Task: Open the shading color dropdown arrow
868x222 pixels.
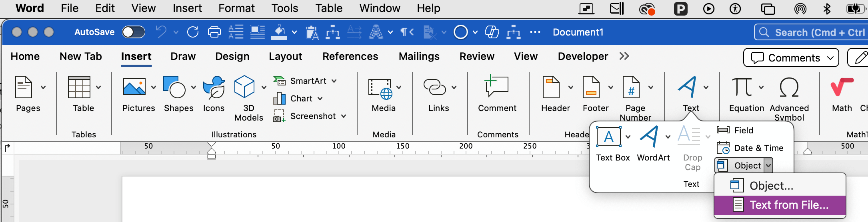Action: tap(294, 32)
